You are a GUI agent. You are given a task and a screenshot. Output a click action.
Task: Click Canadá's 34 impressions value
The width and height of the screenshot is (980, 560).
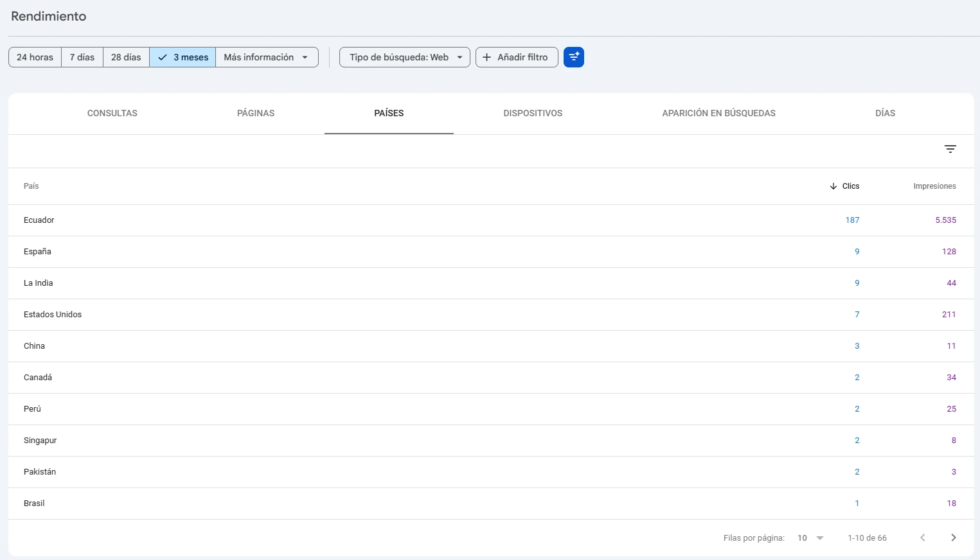click(952, 378)
